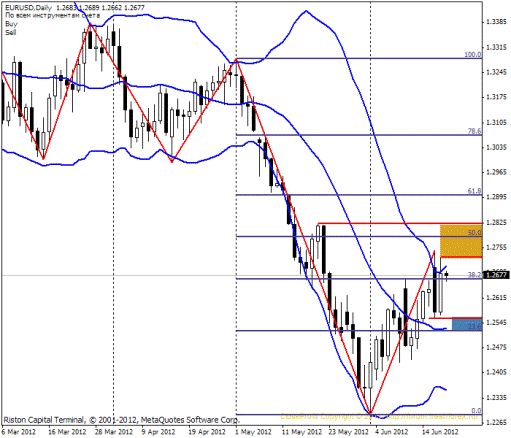Click the blue shaded rectangle zone
The width and height of the screenshot is (511, 438).
pos(467,324)
